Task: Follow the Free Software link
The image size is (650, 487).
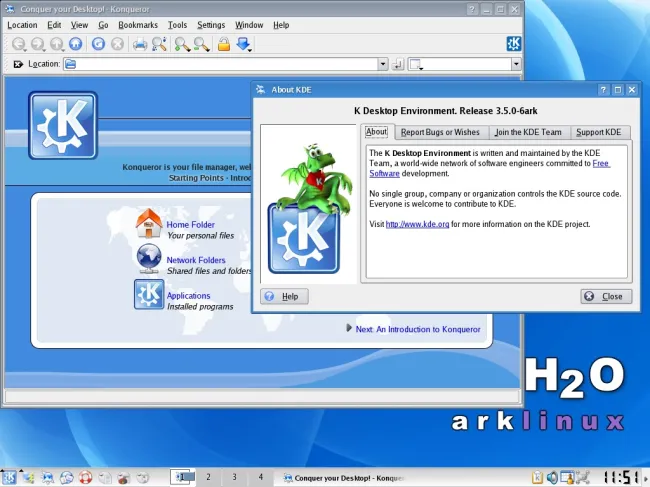Action: [x=601, y=163]
